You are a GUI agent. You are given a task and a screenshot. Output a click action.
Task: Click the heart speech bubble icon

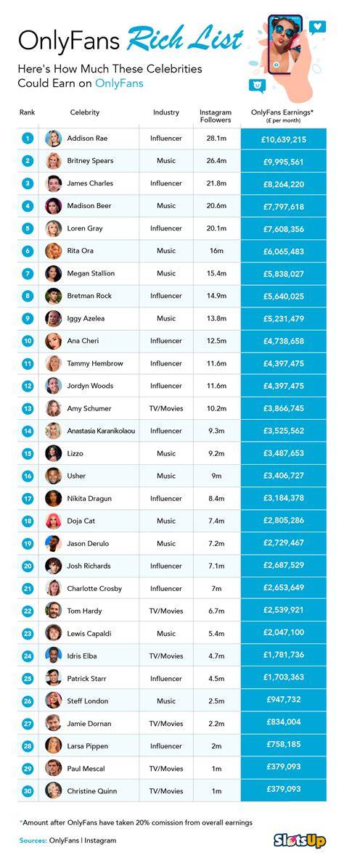click(319, 25)
